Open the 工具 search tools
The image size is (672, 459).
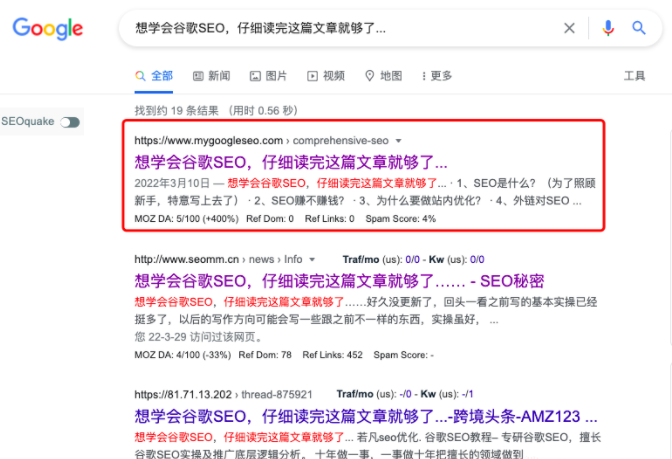(x=634, y=76)
